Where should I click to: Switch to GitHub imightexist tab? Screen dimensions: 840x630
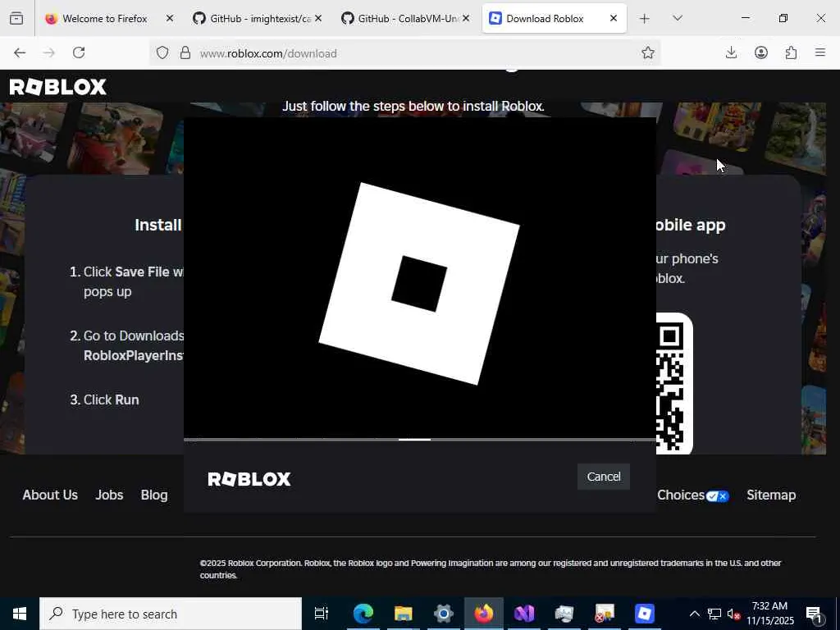tap(252, 19)
